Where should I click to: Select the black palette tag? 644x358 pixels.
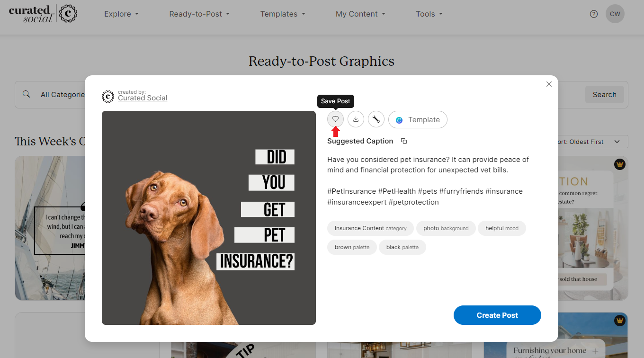pyautogui.click(x=402, y=247)
